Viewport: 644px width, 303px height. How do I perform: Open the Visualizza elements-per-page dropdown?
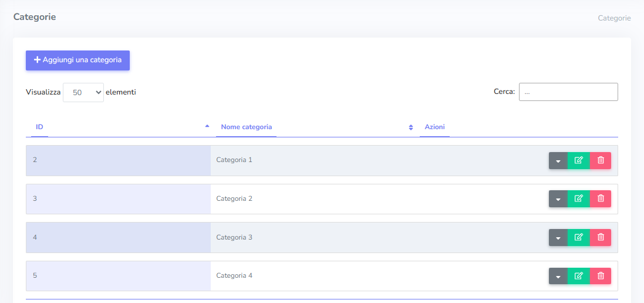[x=83, y=92]
